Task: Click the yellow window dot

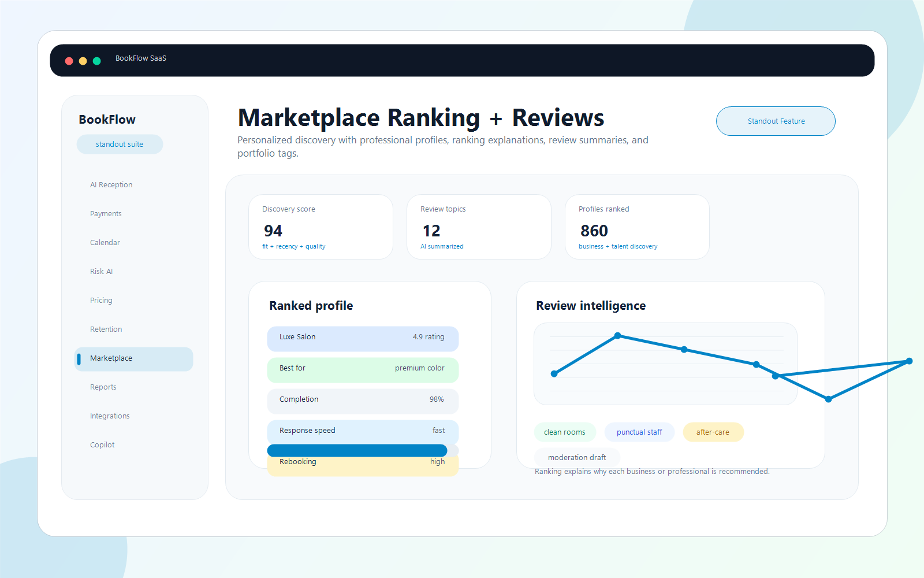Action: click(83, 61)
